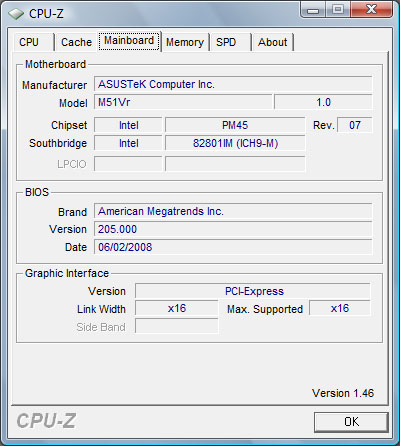
Task: Select the Mainboard tab
Action: 129,41
